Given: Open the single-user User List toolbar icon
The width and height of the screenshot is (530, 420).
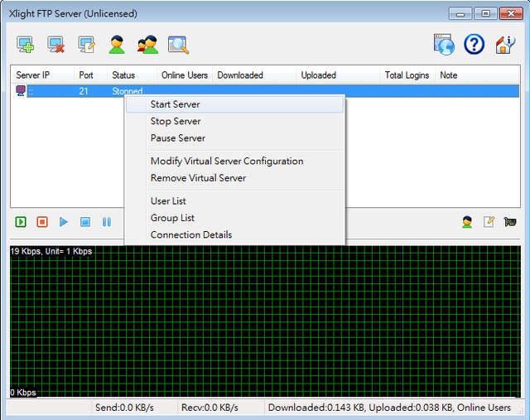Looking at the screenshot, I should [x=117, y=45].
